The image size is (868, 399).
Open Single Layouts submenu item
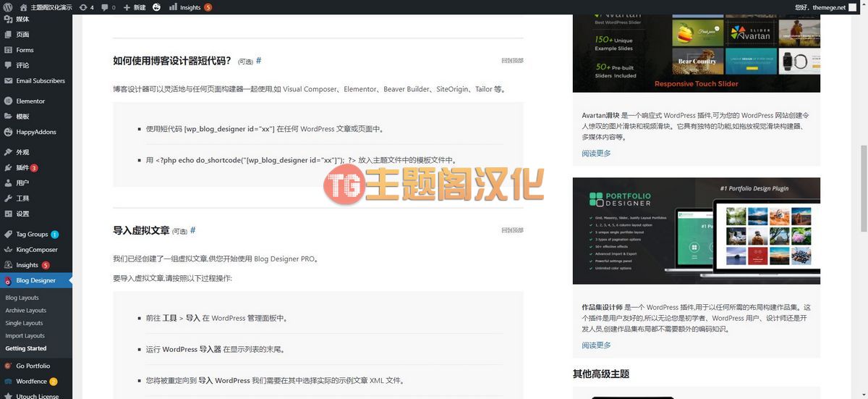[x=25, y=323]
